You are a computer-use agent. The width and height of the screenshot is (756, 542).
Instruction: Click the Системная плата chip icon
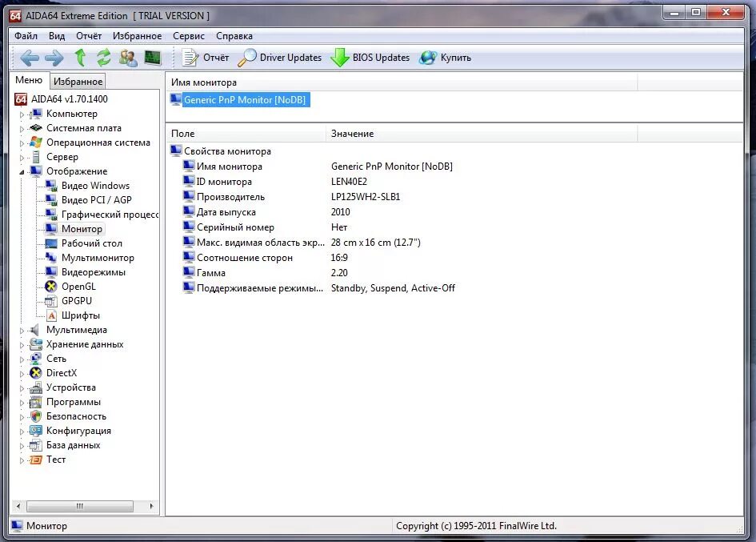point(36,128)
